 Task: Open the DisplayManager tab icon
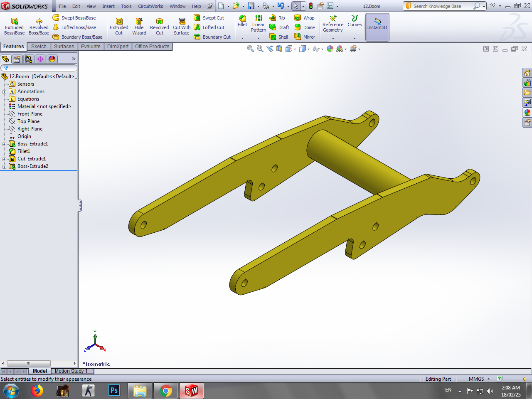pyautogui.click(x=52, y=59)
